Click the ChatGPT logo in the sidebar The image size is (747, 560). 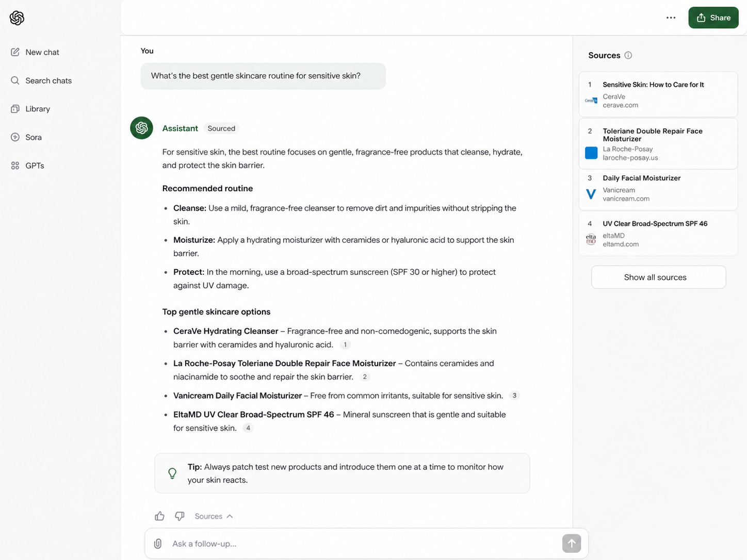17,18
